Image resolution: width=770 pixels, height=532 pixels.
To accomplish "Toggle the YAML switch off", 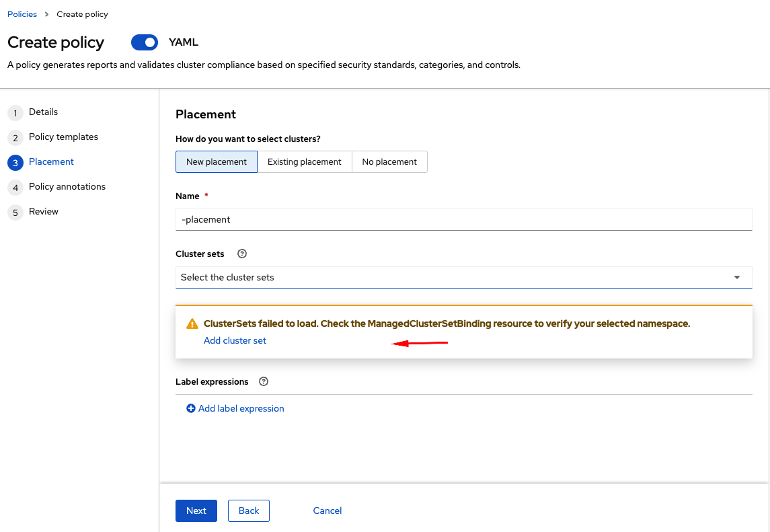I will click(x=145, y=42).
